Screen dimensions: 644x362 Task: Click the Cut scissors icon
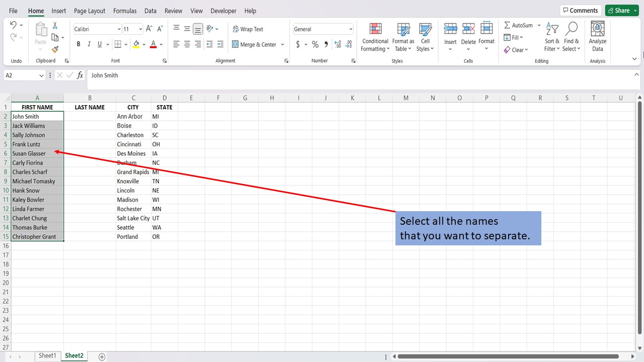(55, 26)
